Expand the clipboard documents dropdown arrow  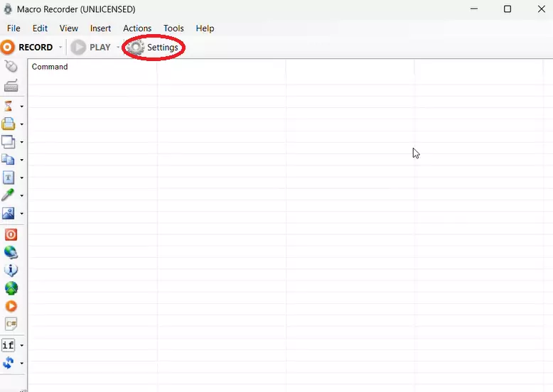[x=21, y=160]
